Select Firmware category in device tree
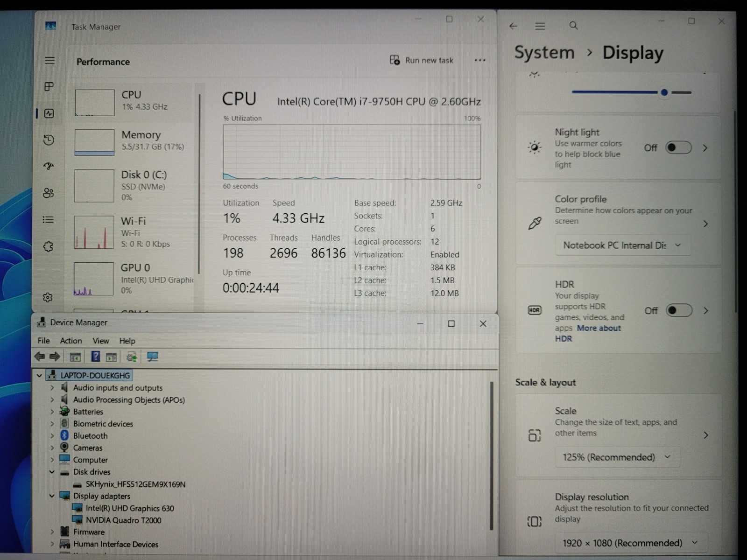 coord(89,532)
